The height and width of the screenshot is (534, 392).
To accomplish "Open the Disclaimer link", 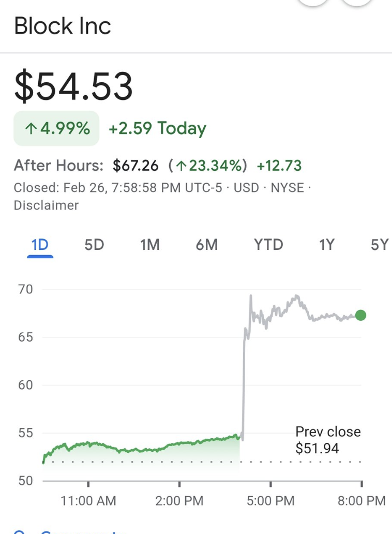I will 46,205.
